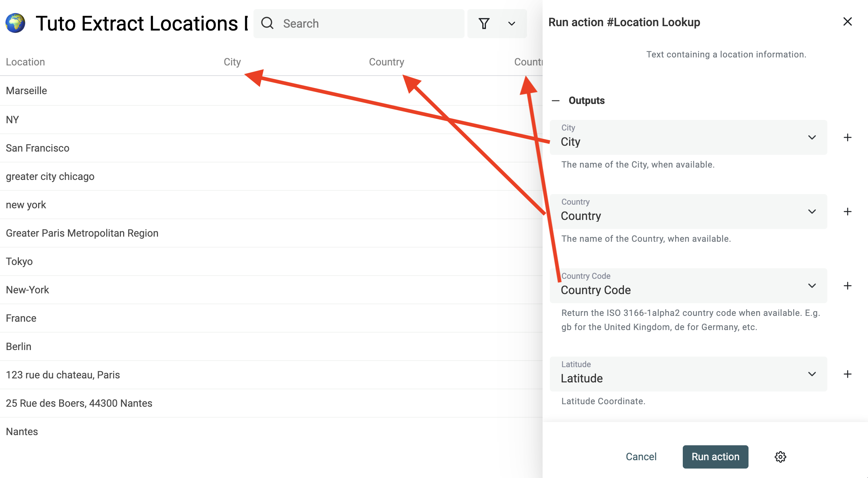Click the Cancel button
868x478 pixels.
[x=641, y=456]
